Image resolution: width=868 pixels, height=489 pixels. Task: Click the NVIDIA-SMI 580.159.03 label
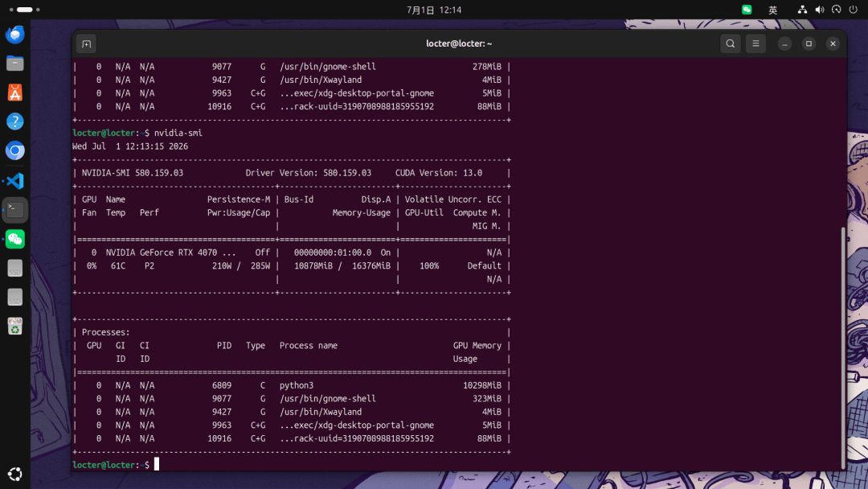(x=133, y=173)
